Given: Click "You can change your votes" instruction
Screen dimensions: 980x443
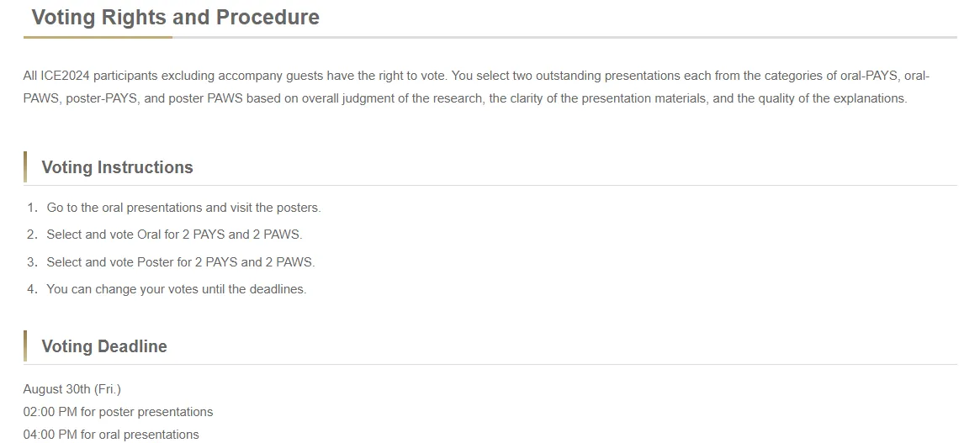Looking at the screenshot, I should [x=176, y=289].
